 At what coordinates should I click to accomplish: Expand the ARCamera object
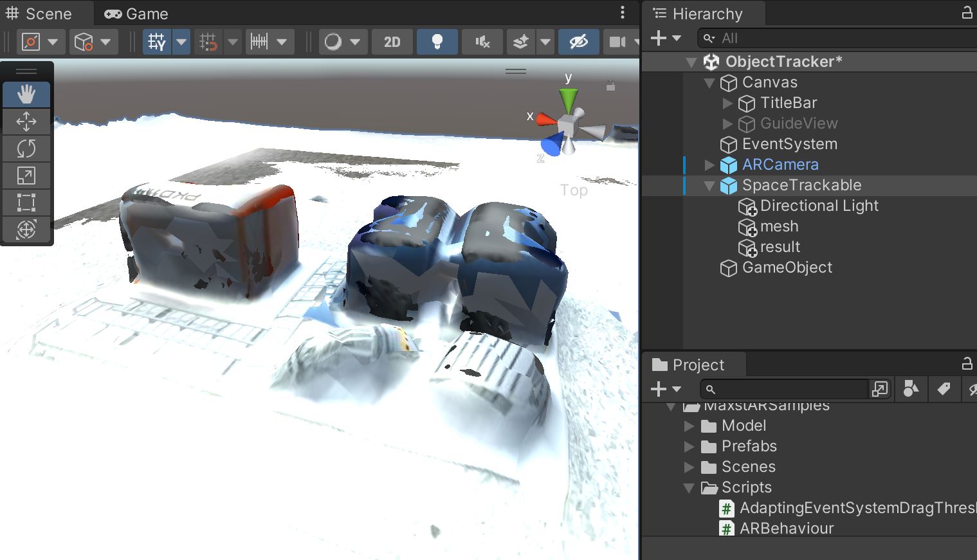tap(709, 165)
